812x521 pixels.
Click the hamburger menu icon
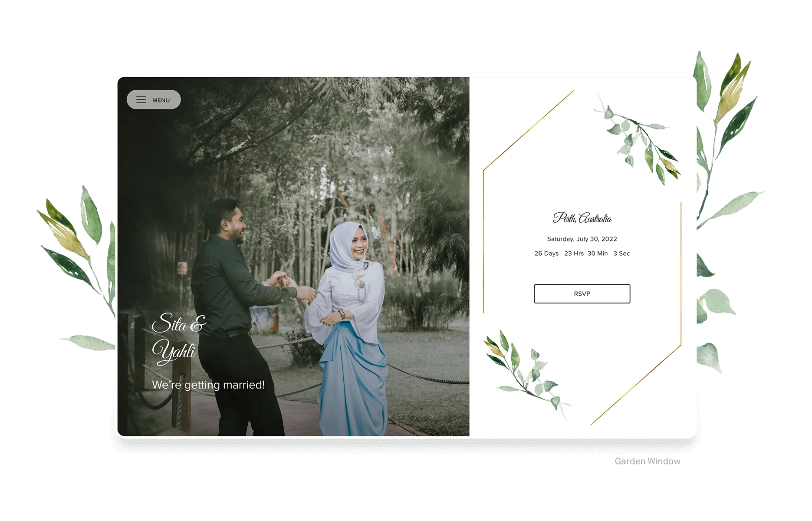(141, 99)
